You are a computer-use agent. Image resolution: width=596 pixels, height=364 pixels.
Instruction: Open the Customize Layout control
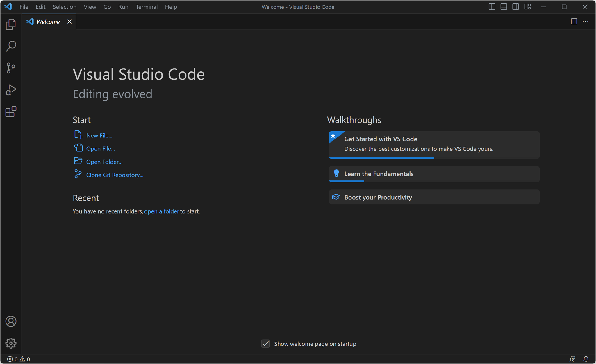(x=528, y=7)
